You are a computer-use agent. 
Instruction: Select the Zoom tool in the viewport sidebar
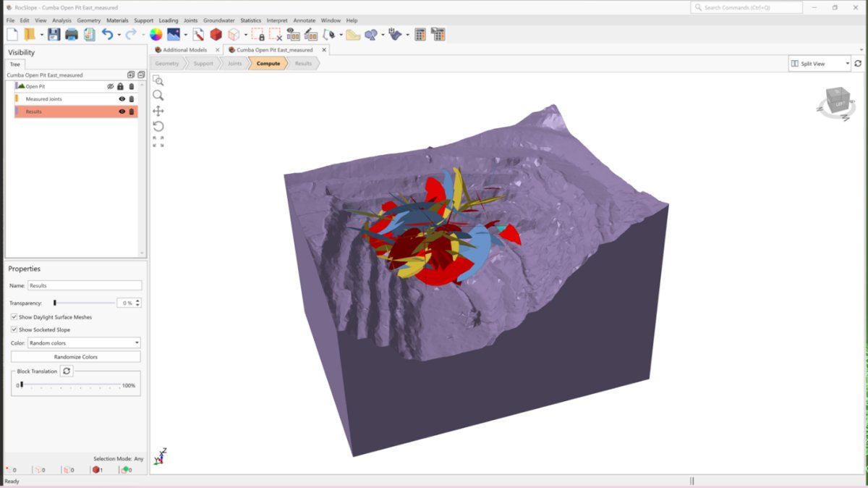158,96
